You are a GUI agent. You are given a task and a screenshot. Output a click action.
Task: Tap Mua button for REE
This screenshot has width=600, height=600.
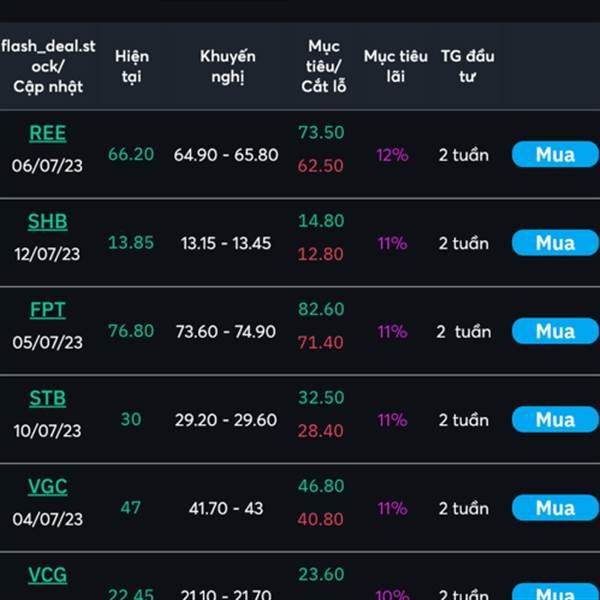[x=555, y=155]
